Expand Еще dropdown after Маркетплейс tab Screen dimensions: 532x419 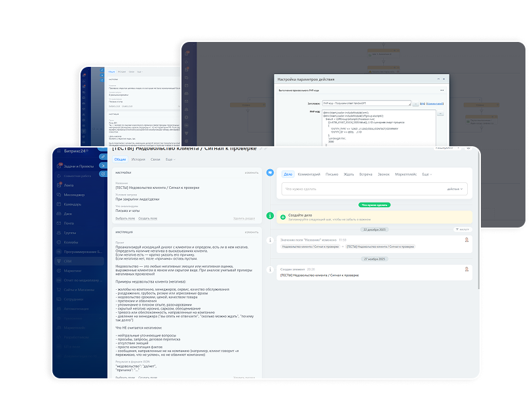[427, 174]
